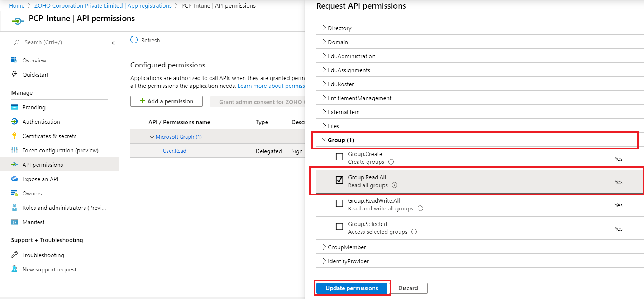644x299 pixels.
Task: Click the Owners icon in the sidebar
Action: click(x=14, y=193)
